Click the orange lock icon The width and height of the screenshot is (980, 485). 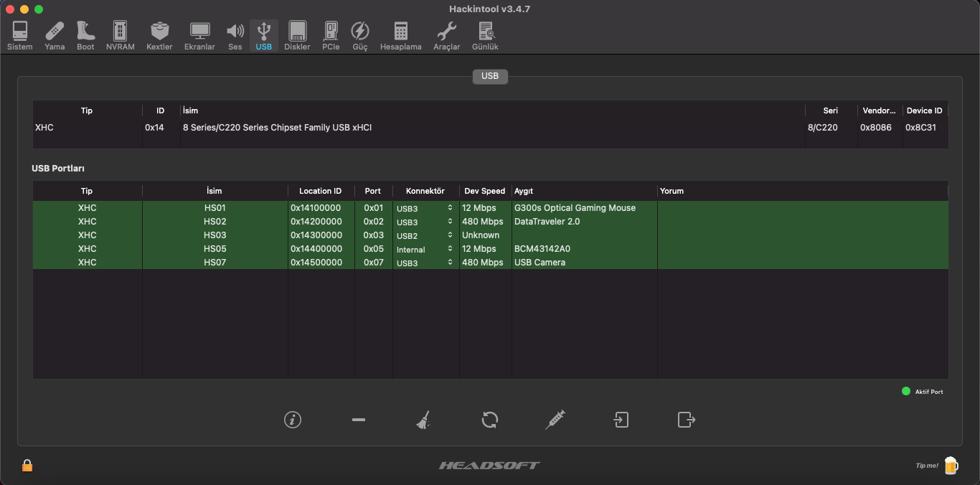(x=27, y=465)
